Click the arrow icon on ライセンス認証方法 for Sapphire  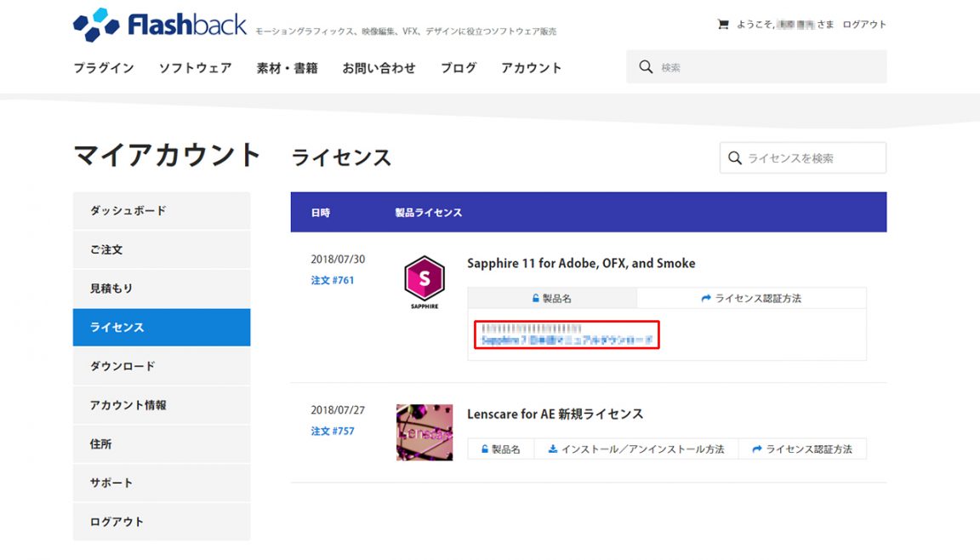[705, 297]
